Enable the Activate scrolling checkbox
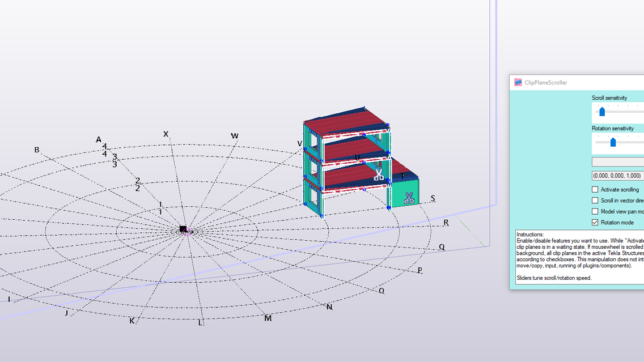The width and height of the screenshot is (644, 362). point(595,189)
